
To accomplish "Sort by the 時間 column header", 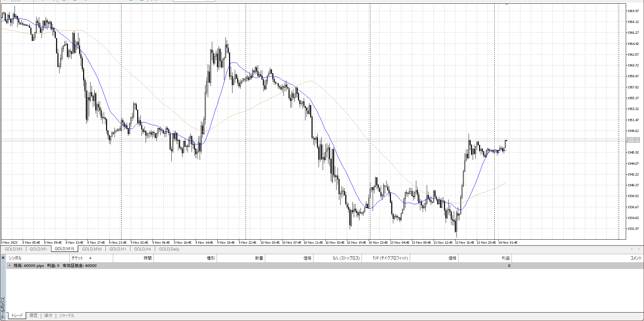I will pyautogui.click(x=147, y=258).
